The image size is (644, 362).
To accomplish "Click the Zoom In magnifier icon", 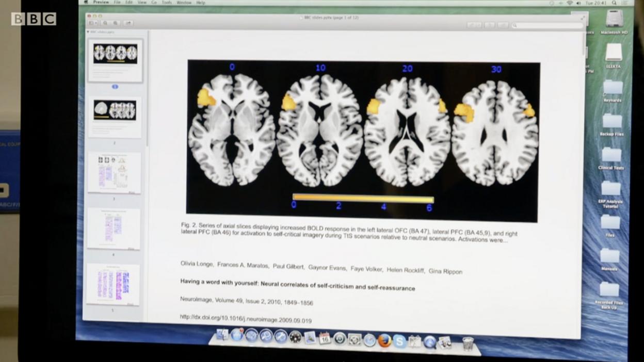I will pyautogui.click(x=115, y=23).
